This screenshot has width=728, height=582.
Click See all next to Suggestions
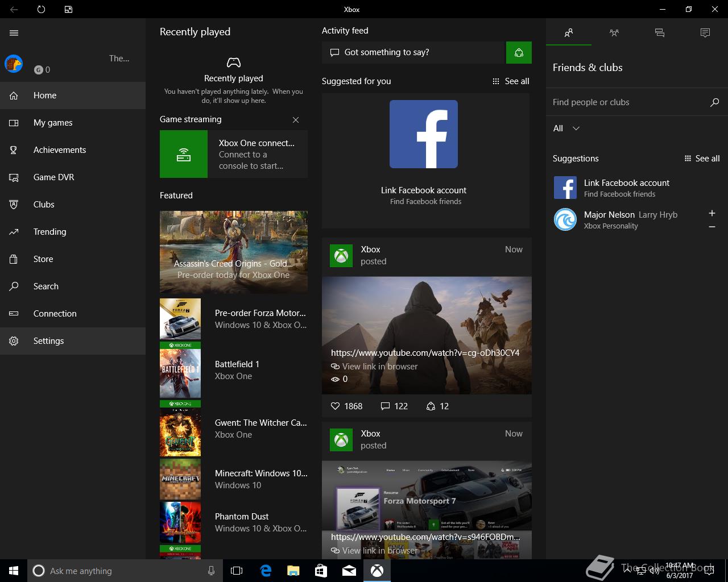click(x=702, y=159)
